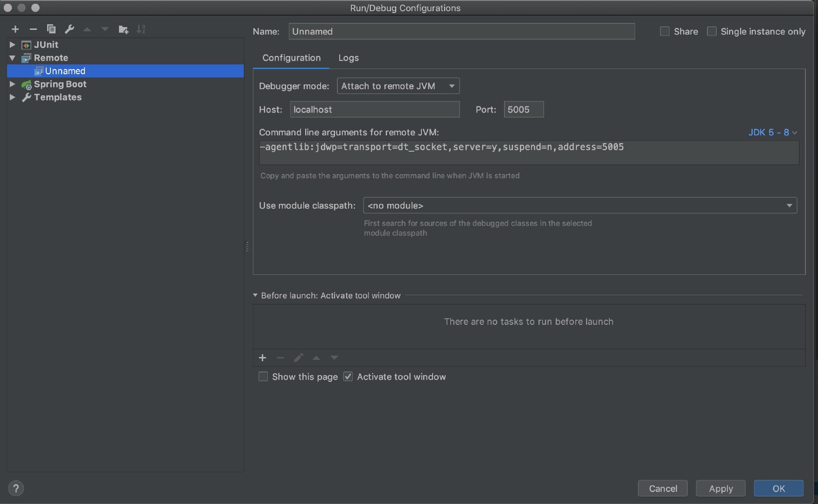Open Use module classpath dropdown
Image resolution: width=818 pixels, height=504 pixels.
click(x=580, y=205)
